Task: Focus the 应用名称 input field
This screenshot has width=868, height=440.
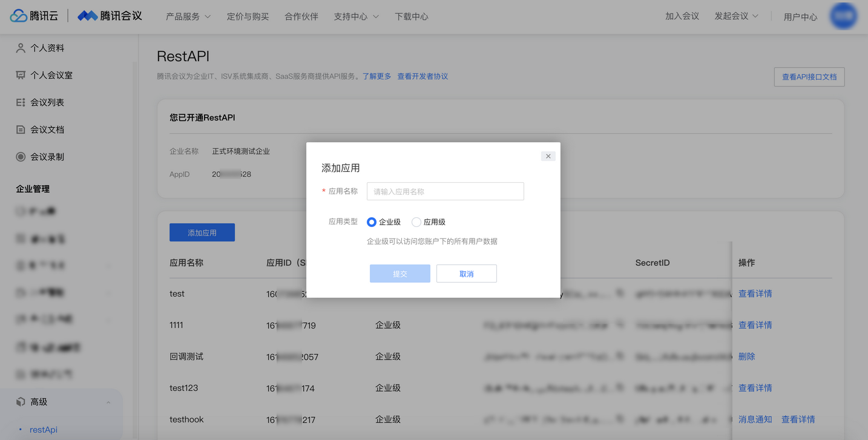Action: click(446, 191)
